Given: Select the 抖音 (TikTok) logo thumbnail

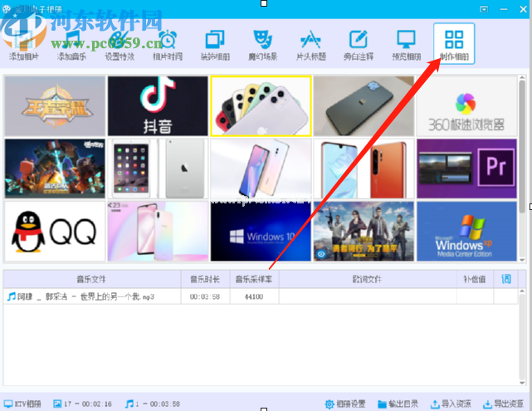Looking at the screenshot, I should [x=157, y=105].
